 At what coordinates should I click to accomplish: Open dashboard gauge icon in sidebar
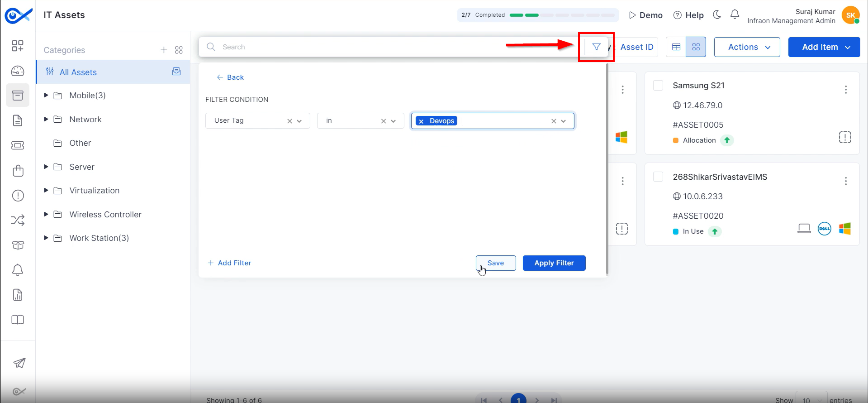[x=18, y=71]
